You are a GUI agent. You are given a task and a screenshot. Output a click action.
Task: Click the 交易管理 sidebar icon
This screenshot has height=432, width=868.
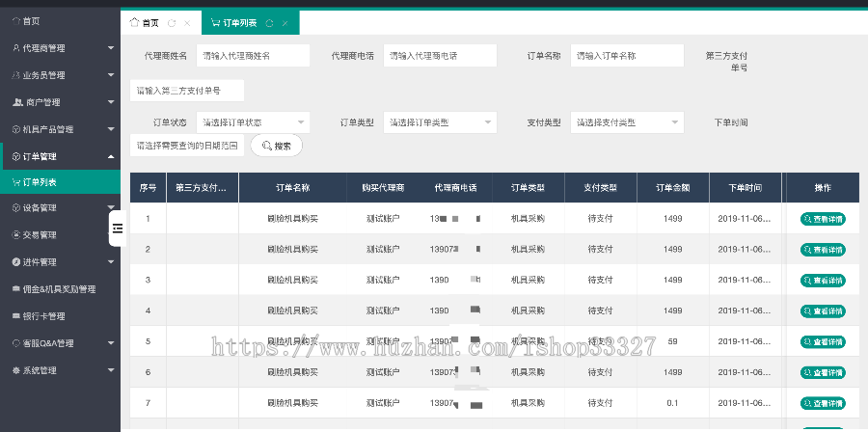(x=15, y=235)
